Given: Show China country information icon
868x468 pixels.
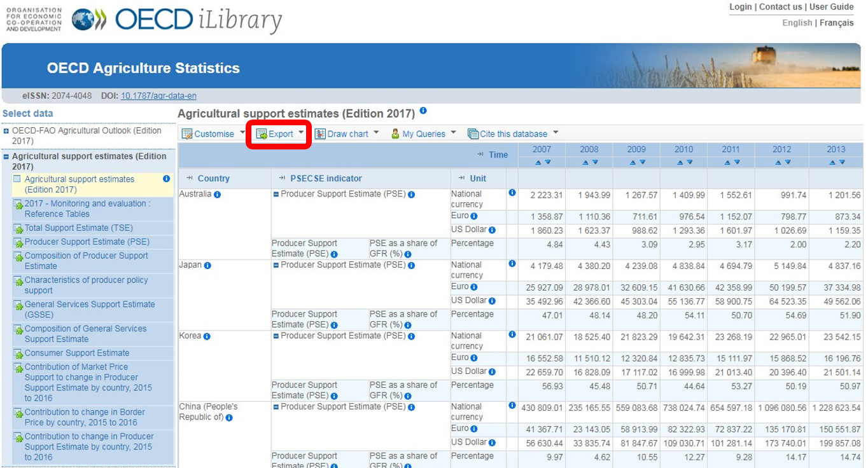Looking at the screenshot, I should click(x=229, y=418).
